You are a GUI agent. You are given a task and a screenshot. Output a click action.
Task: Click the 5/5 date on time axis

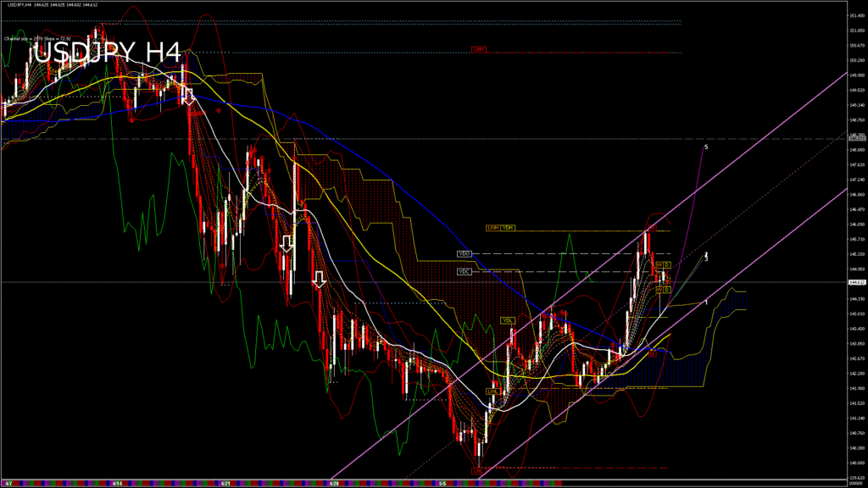point(442,484)
